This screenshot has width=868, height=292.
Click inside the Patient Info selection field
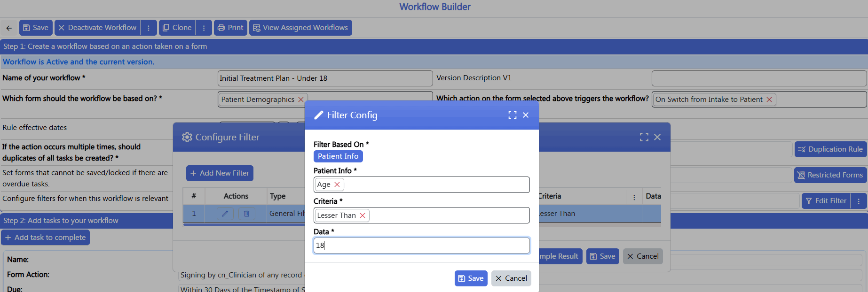(x=422, y=184)
